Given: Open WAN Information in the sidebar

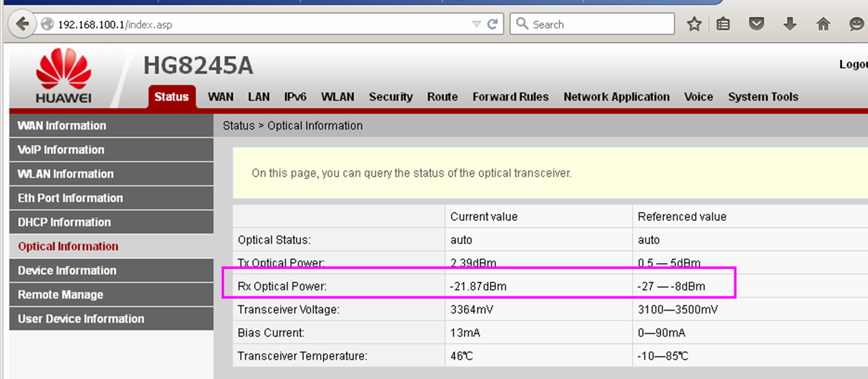Looking at the screenshot, I should [111, 126].
